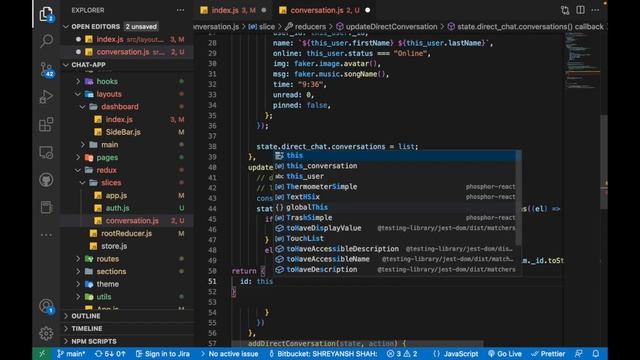Open app.js in slices folder
Screen dimensions: 640x360
116,196
